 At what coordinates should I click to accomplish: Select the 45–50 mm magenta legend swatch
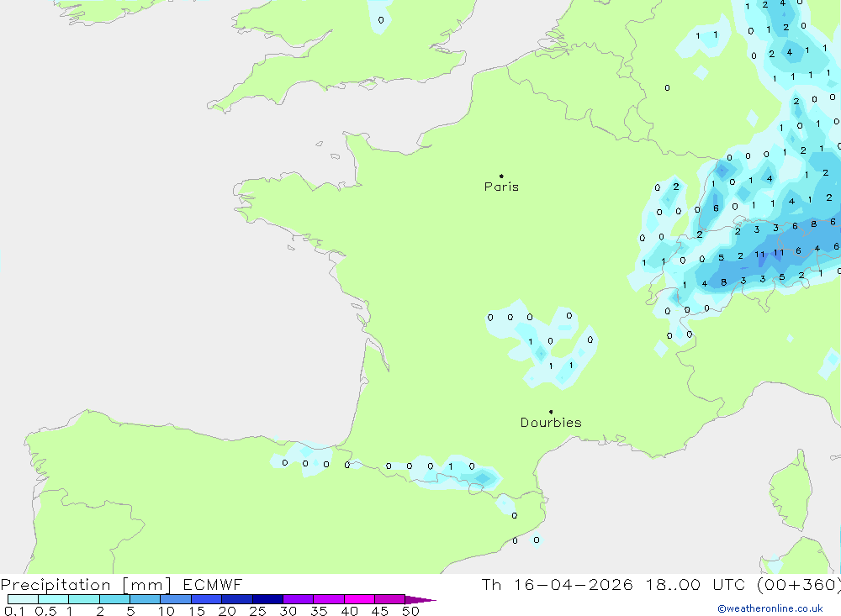(x=389, y=599)
